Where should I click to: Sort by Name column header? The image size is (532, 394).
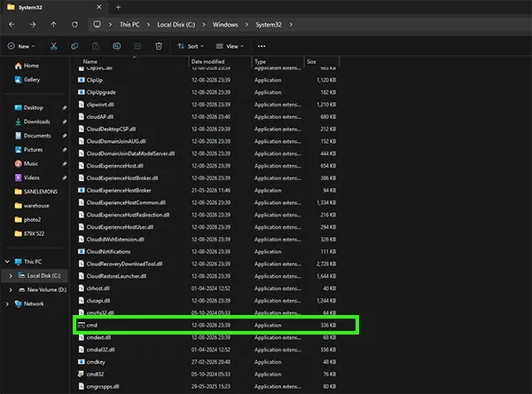coord(90,61)
